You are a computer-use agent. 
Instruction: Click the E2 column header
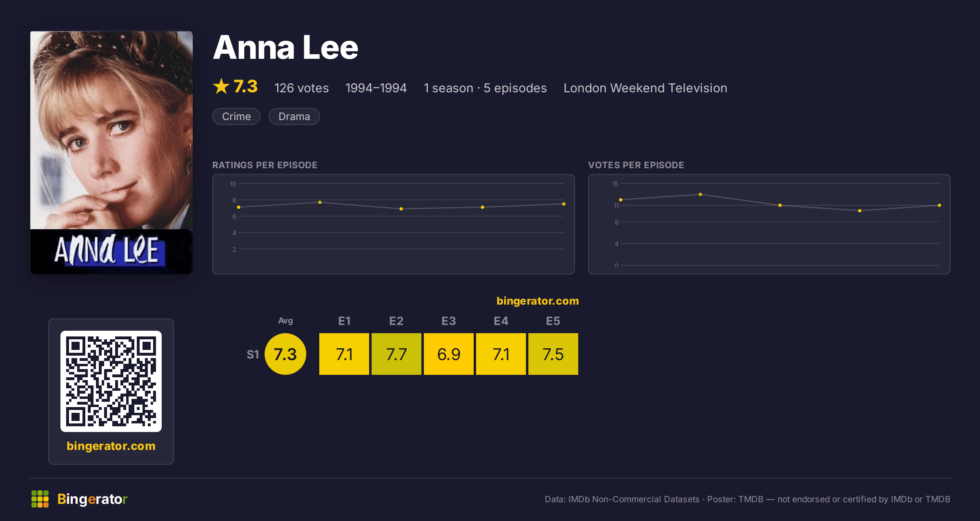pyautogui.click(x=396, y=321)
